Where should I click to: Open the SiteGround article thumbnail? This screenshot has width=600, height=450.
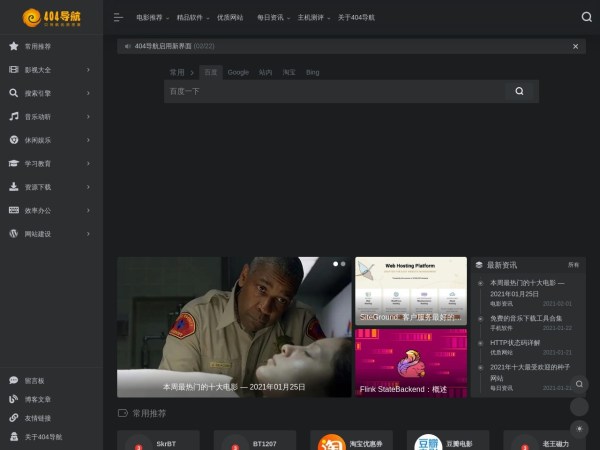tap(411, 291)
